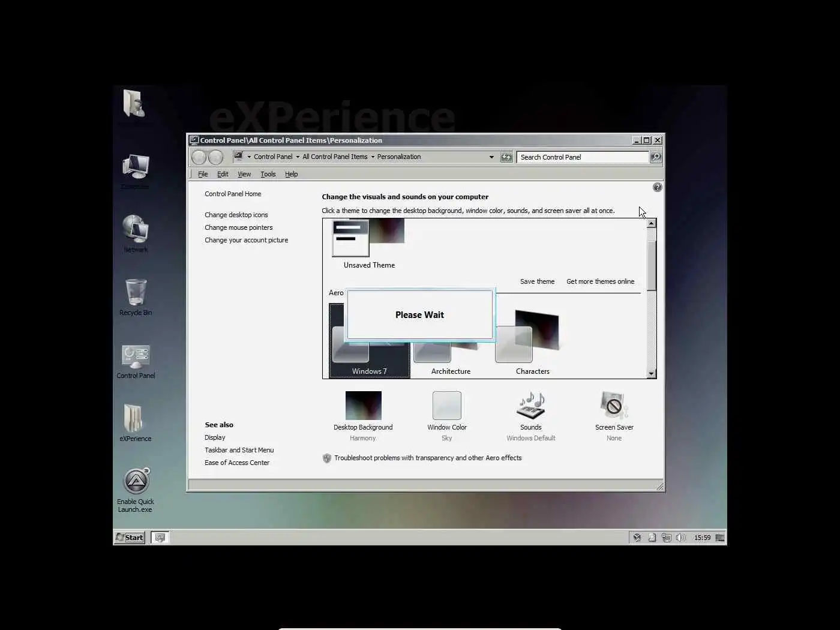The height and width of the screenshot is (630, 840).
Task: Open the File menu
Action: pos(203,174)
